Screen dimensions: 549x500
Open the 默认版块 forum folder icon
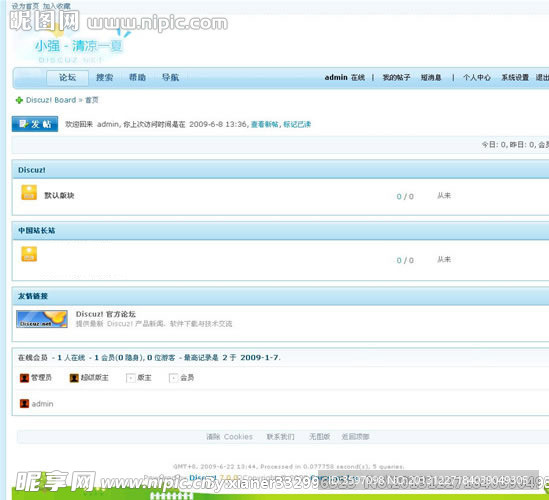[29, 193]
